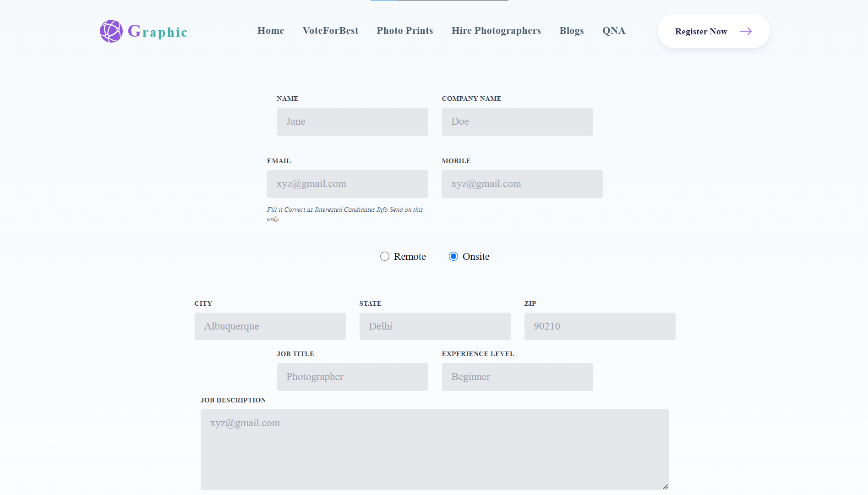Click the Name input field
This screenshot has height=495, width=868.
(x=352, y=121)
